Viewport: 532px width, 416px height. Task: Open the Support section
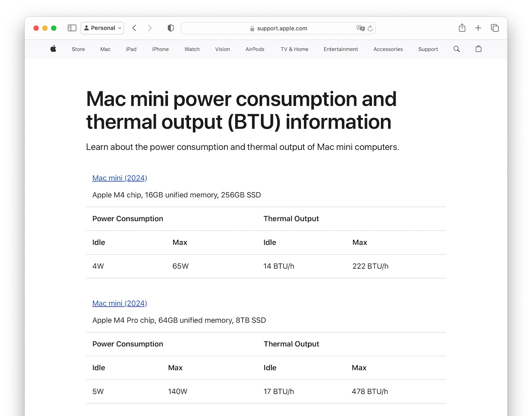click(428, 49)
